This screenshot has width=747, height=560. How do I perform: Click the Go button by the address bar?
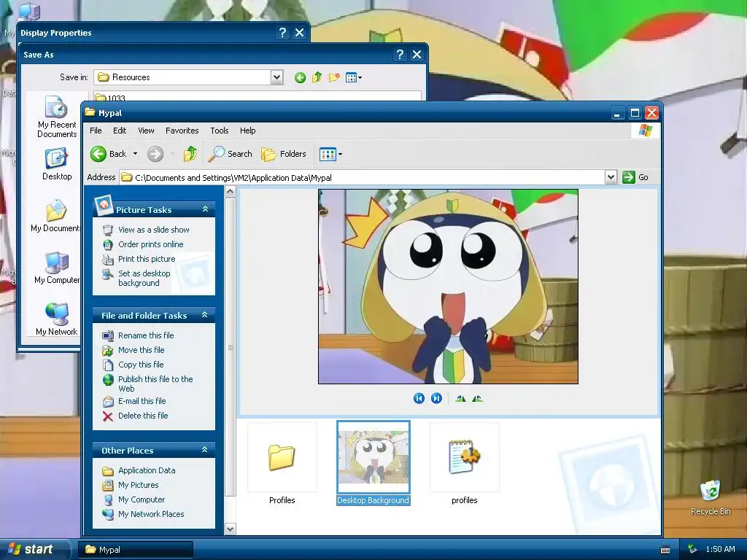point(635,177)
